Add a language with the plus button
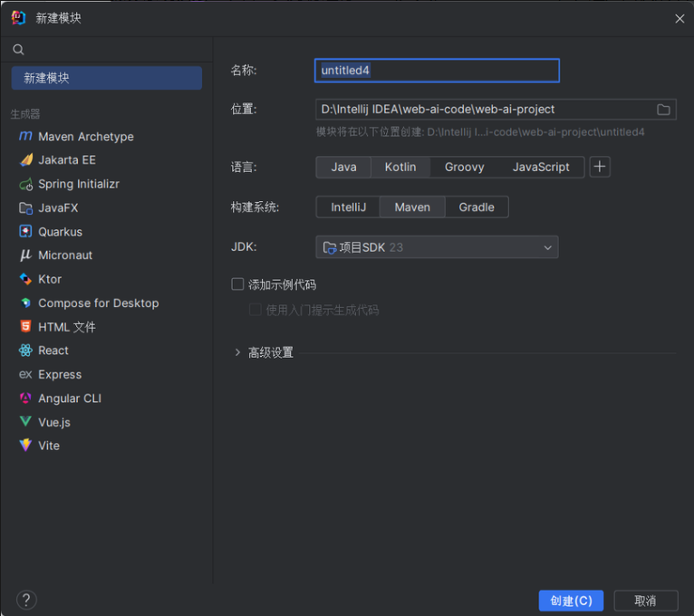This screenshot has width=694, height=616. tap(600, 167)
